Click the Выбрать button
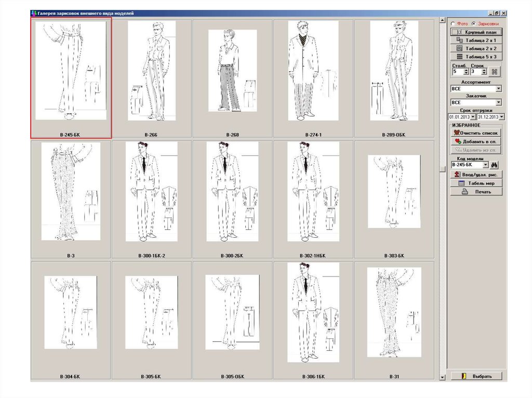 tap(476, 376)
